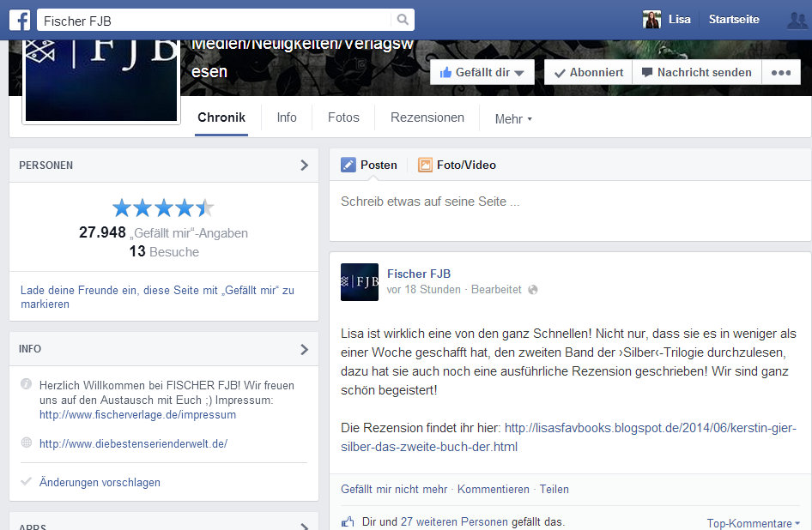Open the Fotos tab
Image resolution: width=812 pixels, height=530 pixels.
(x=343, y=117)
